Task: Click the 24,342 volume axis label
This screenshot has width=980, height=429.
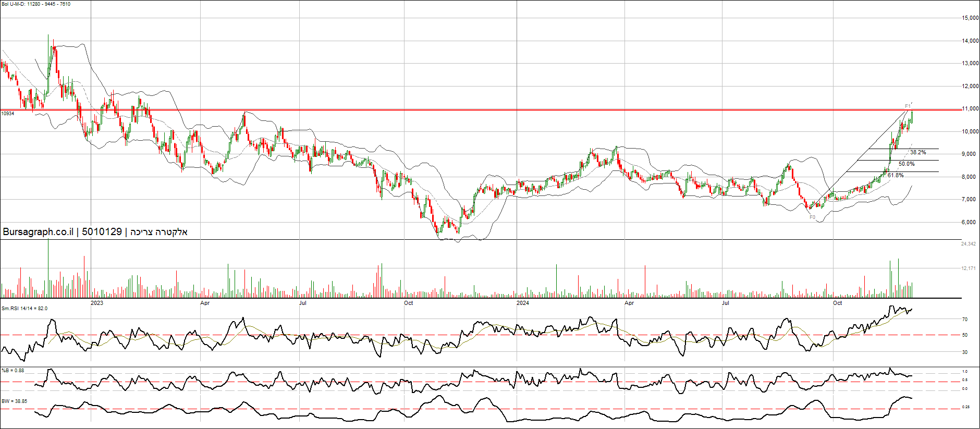Action: pos(969,244)
